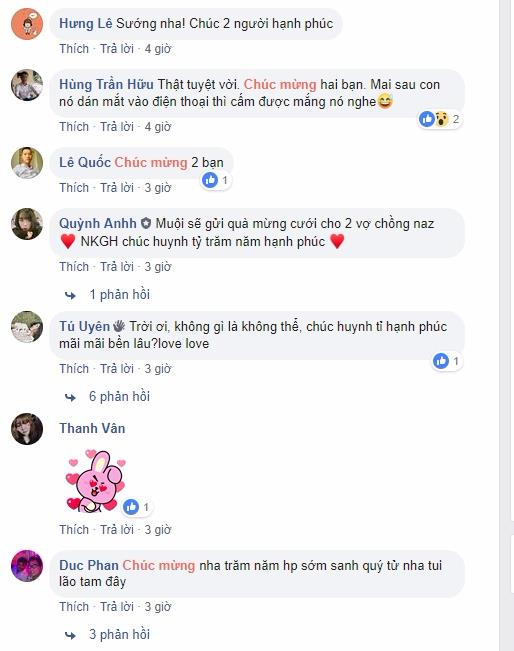Click like reaction icon on Lê Quốc's comment
Viewport: 514px width, 651px height.
point(210,180)
